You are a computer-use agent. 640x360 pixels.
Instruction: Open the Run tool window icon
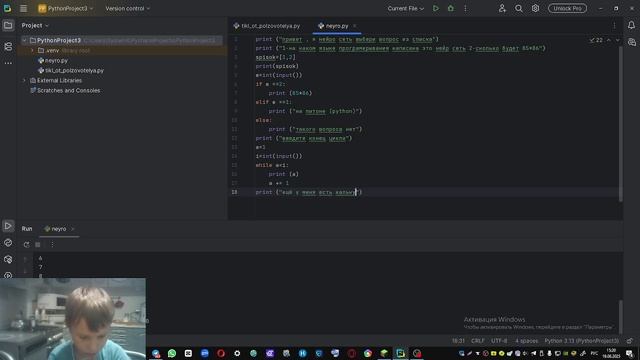8,226
